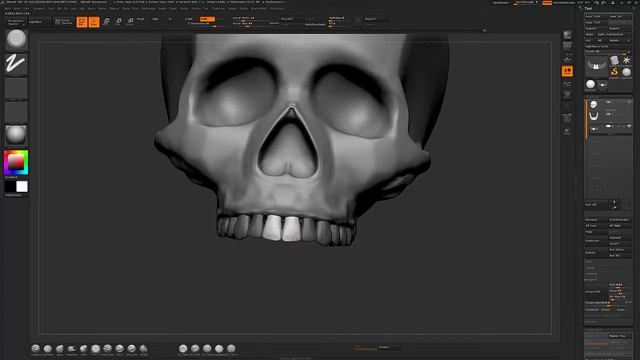Select the large current tool thumbnail
640x360 pixels.
click(596, 66)
